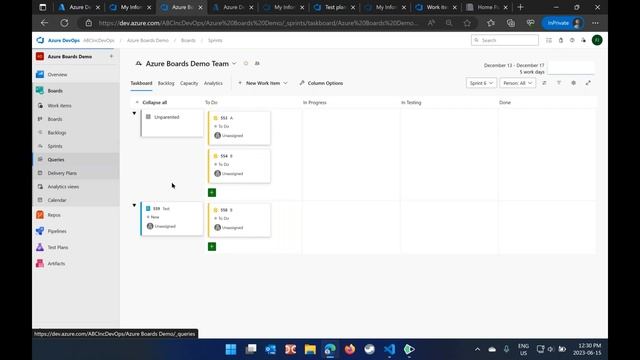Open the Repos hub in sidebar
Screen dimensions: 640x360
(54, 215)
